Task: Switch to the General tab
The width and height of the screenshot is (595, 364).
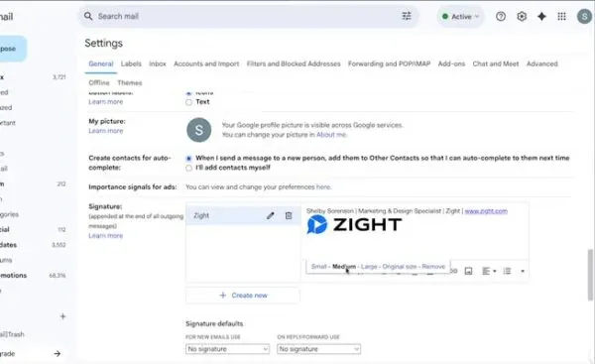Action: pos(101,63)
